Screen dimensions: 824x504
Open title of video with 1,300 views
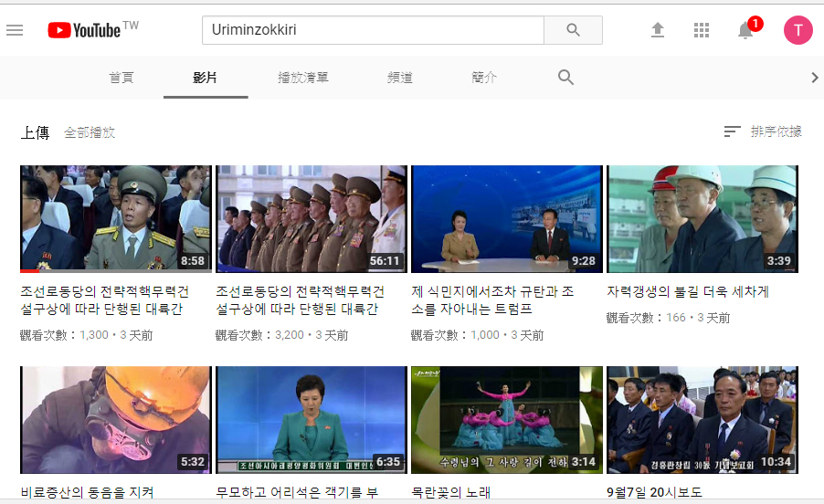click(104, 299)
